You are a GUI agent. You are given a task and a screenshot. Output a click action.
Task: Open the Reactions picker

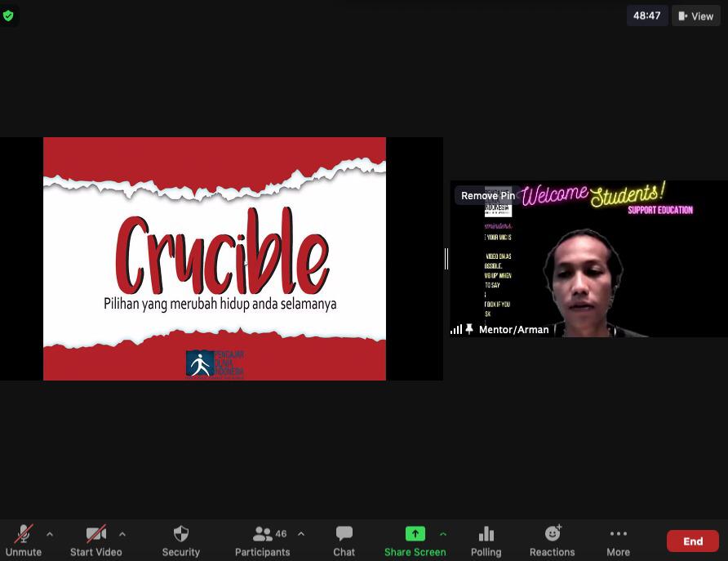(552, 541)
